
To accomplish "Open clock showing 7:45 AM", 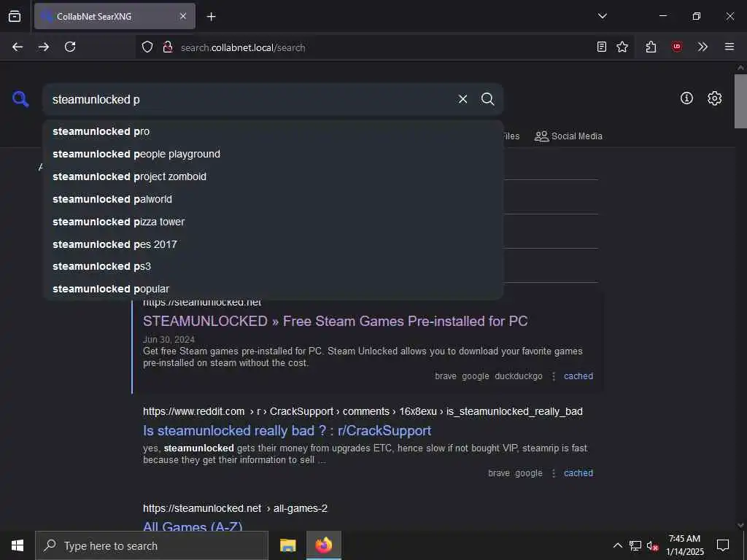I will pos(684,545).
